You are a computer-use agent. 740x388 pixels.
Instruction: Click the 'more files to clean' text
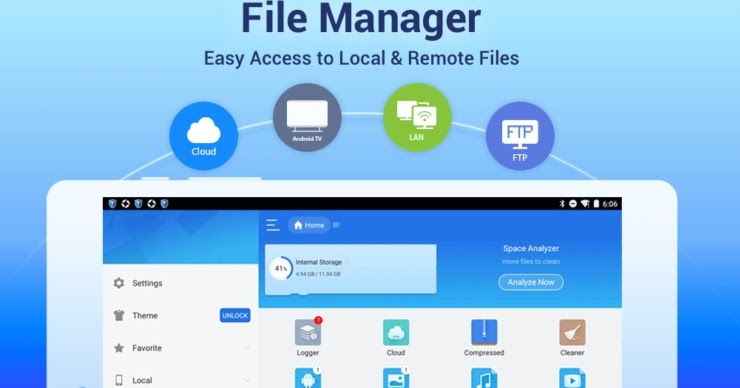(531, 261)
